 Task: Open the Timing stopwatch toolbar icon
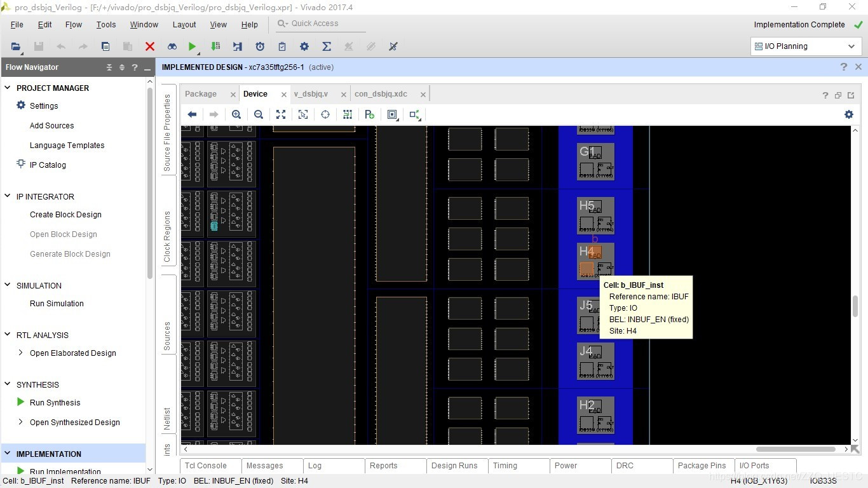coord(260,46)
